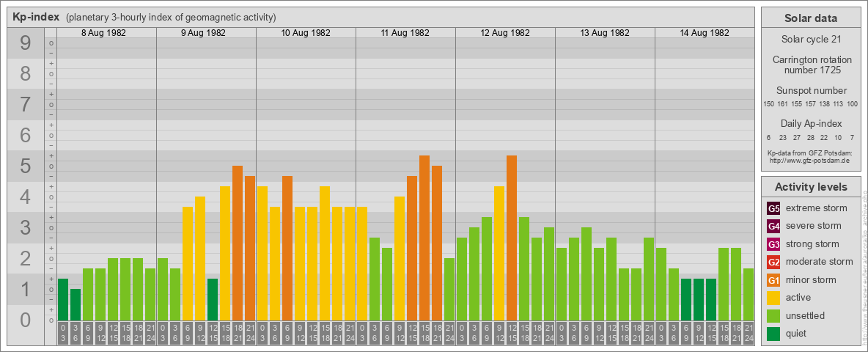Click the 0-3 hour label under 8 Aug
This screenshot has height=352, width=868.
click(62, 333)
